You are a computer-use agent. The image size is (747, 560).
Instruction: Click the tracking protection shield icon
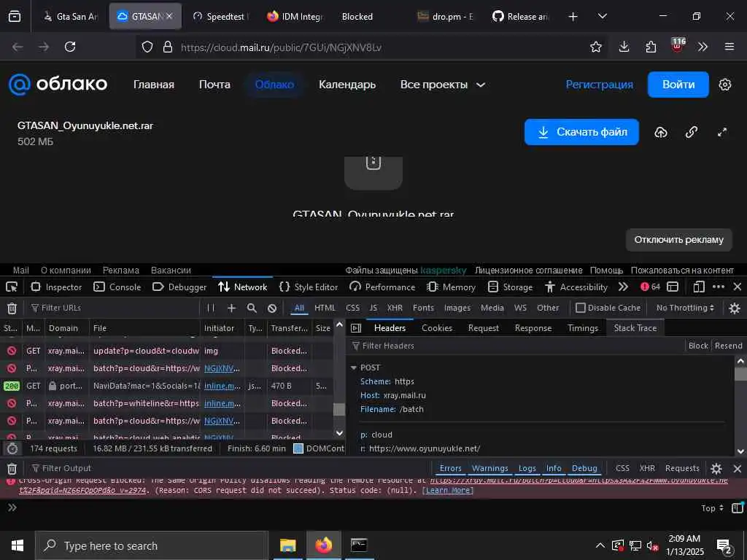click(x=147, y=47)
